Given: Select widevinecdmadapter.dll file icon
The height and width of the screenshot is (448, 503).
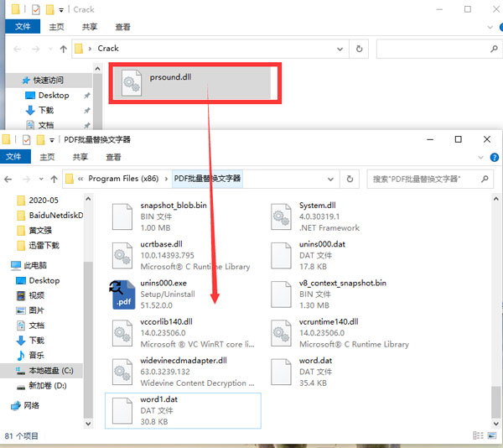Looking at the screenshot, I should (122, 372).
